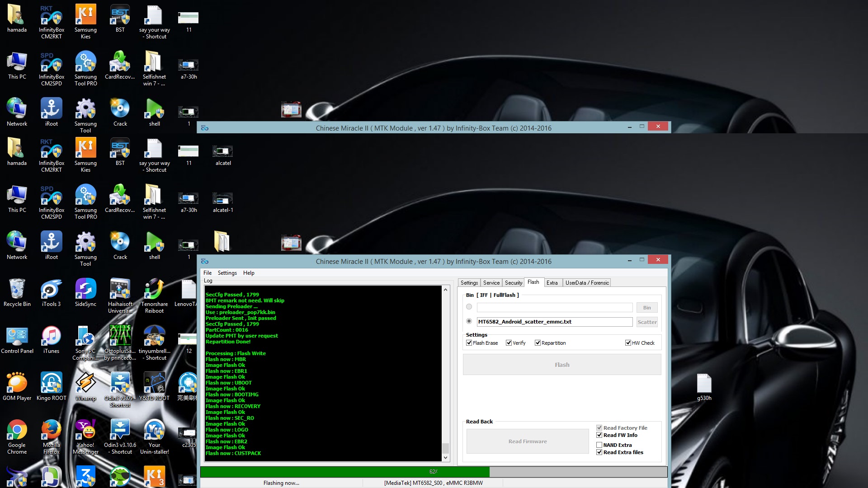Screen dimensions: 868x488
Task: Open the Recycle Bin desktop icon
Action: (x=17, y=292)
